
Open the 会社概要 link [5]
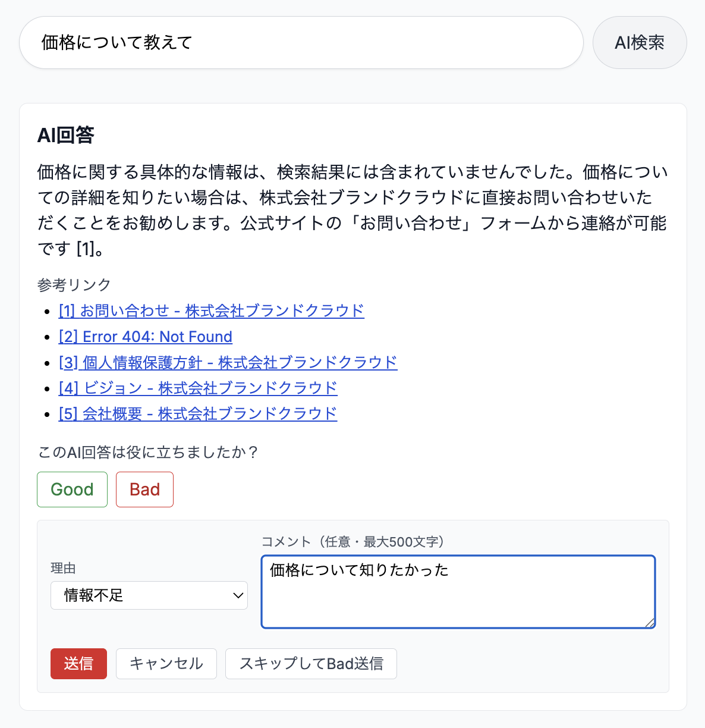197,413
